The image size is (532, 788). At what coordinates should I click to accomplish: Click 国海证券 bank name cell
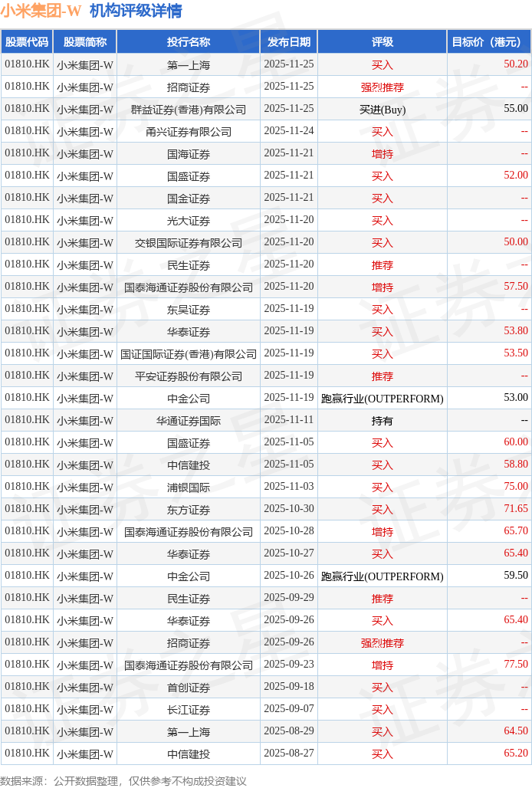(x=189, y=153)
